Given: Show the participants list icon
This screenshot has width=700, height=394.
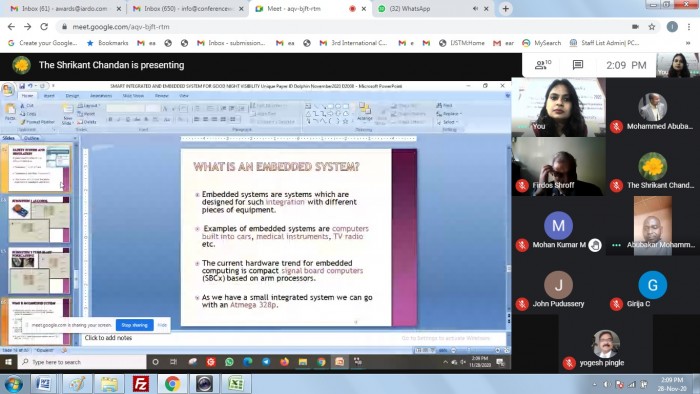Looking at the screenshot, I should pyautogui.click(x=543, y=65).
